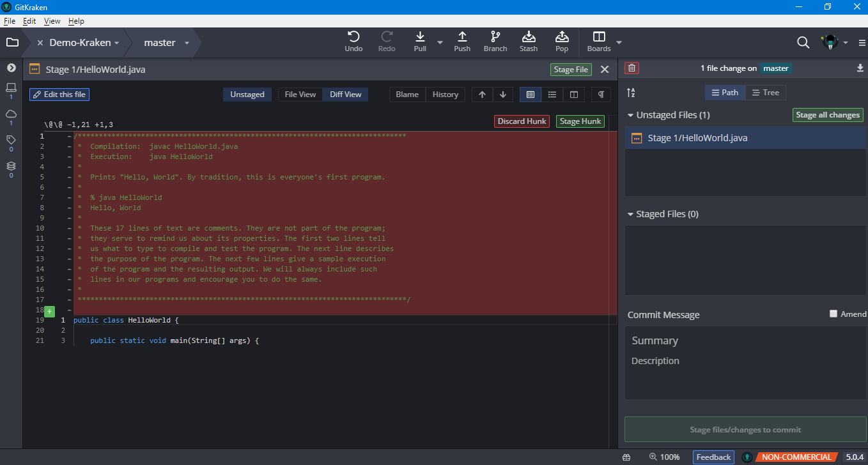868x465 pixels.
Task: Click the Stashes layers sidebar icon
Action: tap(11, 165)
